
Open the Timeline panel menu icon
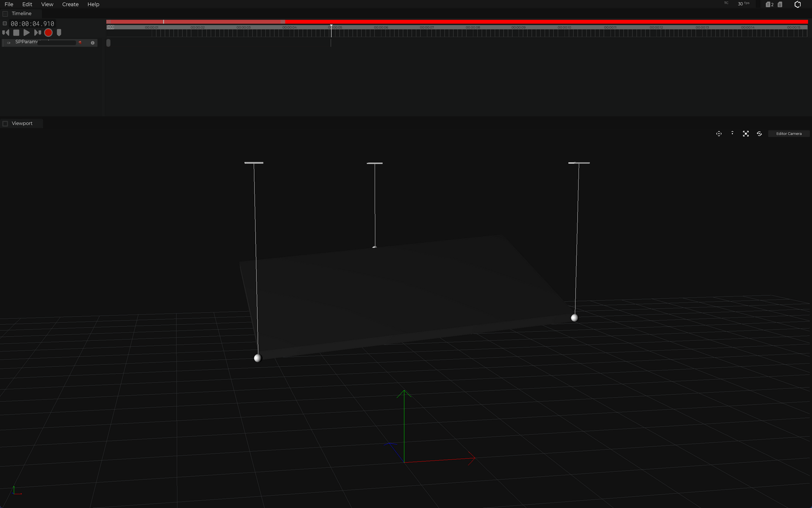click(x=6, y=14)
